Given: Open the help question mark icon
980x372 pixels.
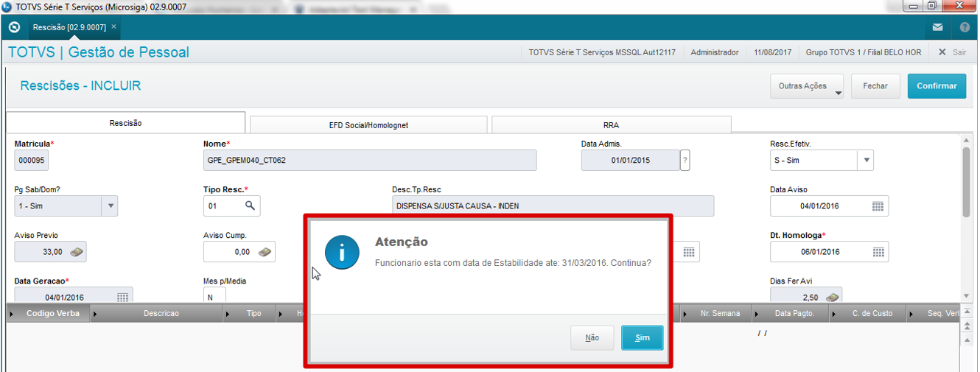Looking at the screenshot, I should [965, 27].
